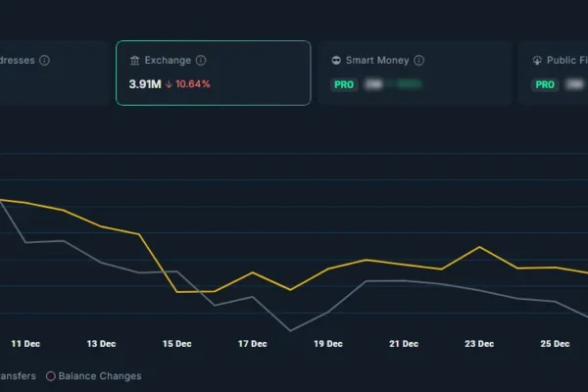
Task: Select the Exchange tab label
Action: 168,61
